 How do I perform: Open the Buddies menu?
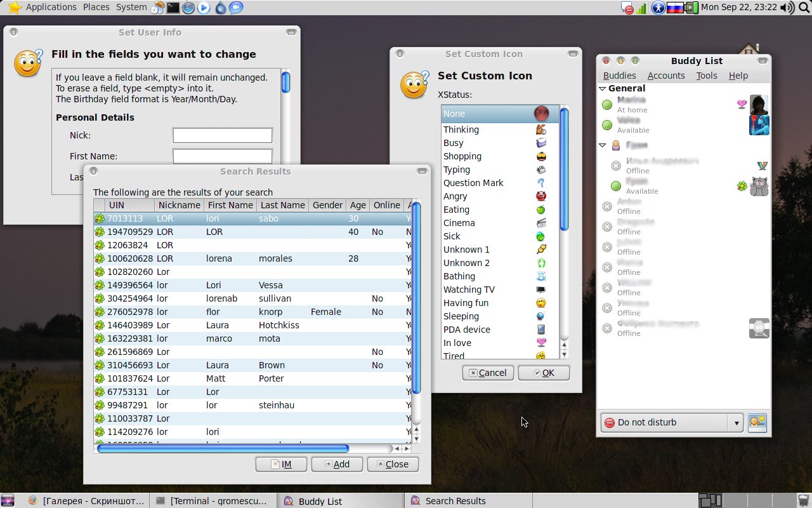click(x=619, y=76)
